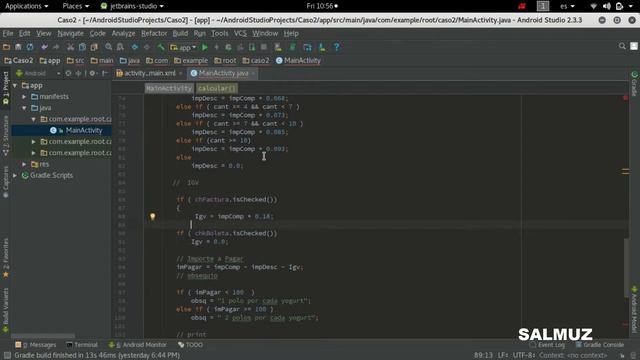
Task: Switch to the activity_main.xml tab
Action: [149, 73]
